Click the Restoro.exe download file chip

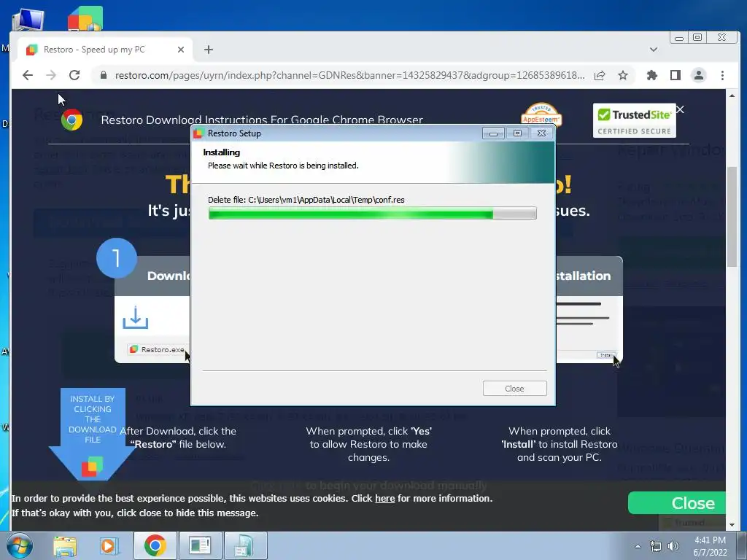(158, 349)
